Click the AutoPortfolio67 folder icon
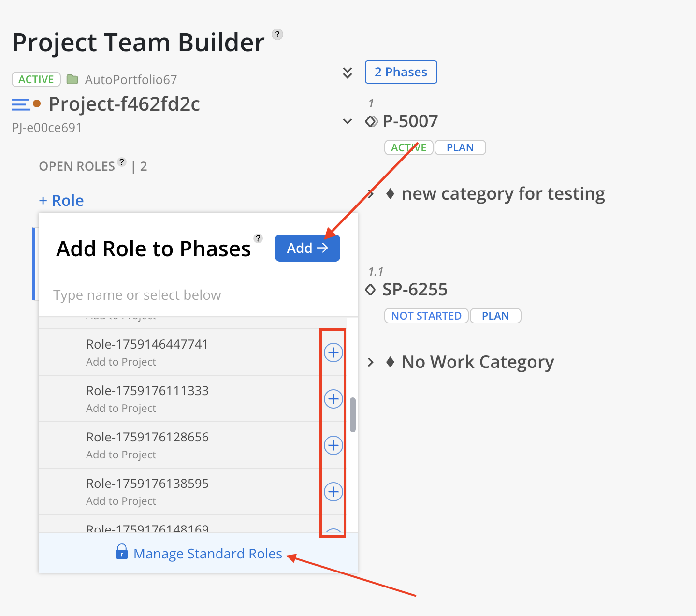 coord(72,79)
